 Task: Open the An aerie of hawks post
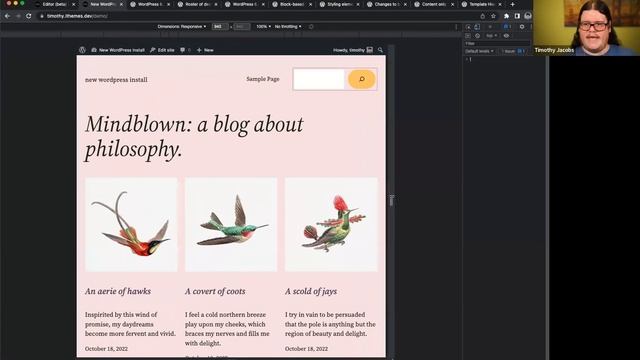click(x=118, y=291)
